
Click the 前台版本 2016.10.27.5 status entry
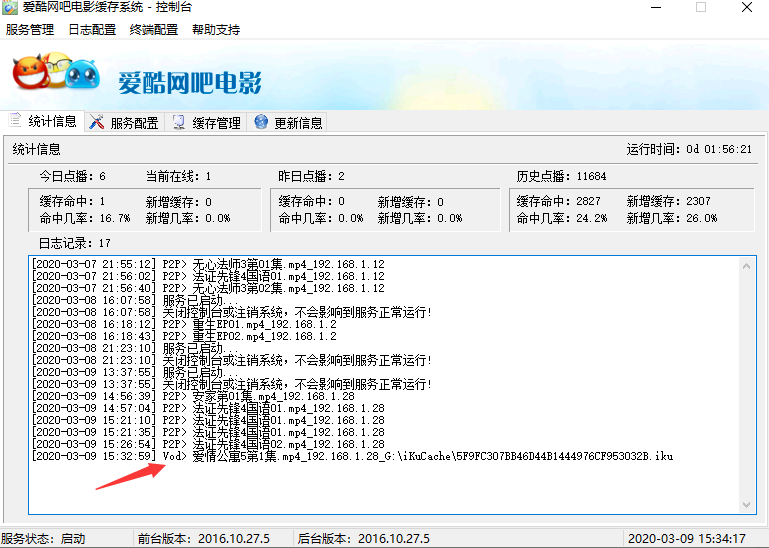tap(204, 539)
